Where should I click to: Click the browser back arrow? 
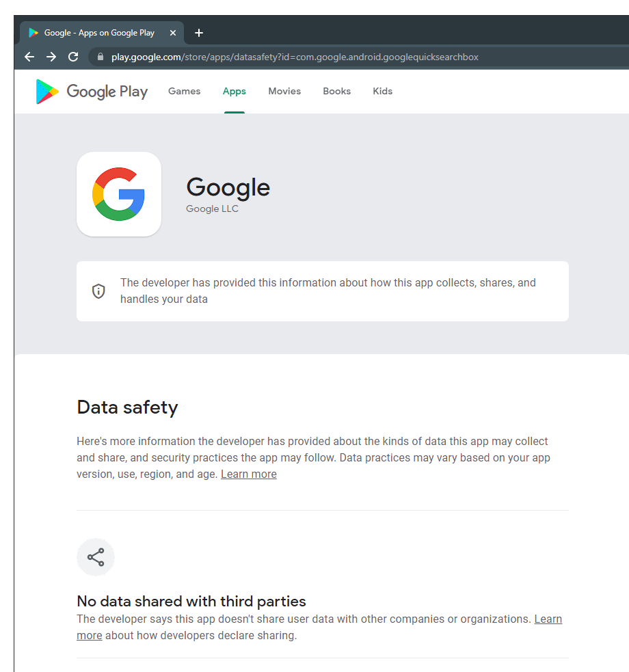(x=29, y=57)
